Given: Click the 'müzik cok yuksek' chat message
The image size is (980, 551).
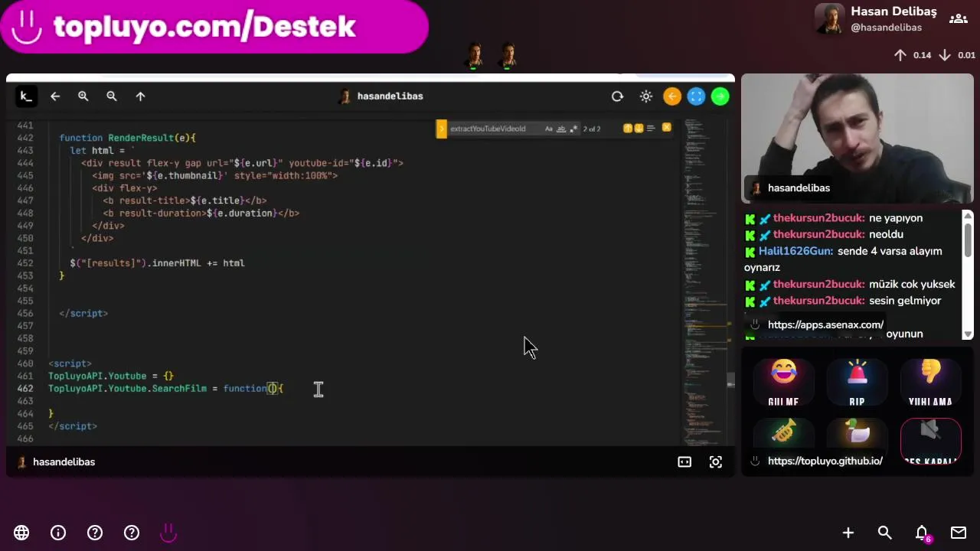Looking at the screenshot, I should 912,284.
